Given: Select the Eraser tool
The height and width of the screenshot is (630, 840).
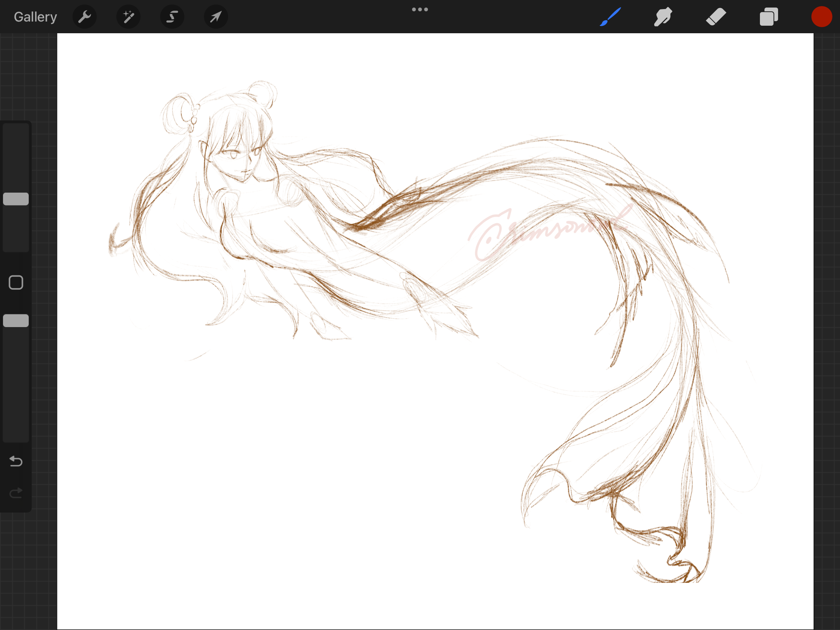Looking at the screenshot, I should pyautogui.click(x=716, y=17).
